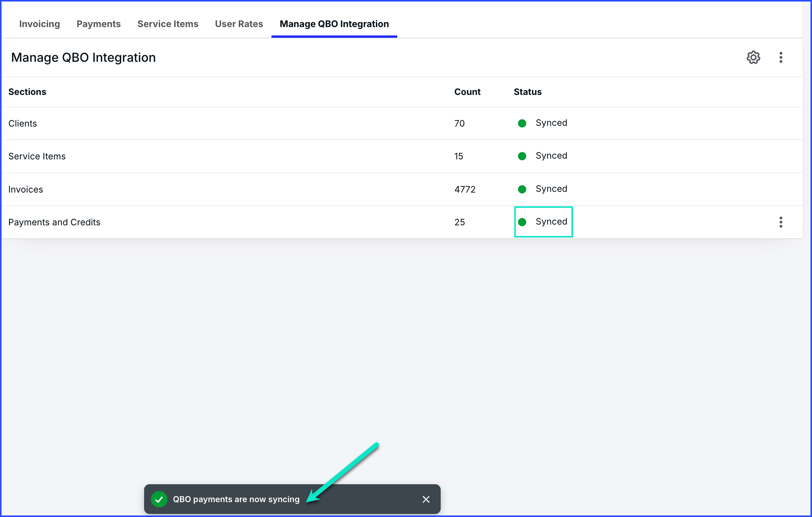Click the Clients section row
Viewport: 812px width, 517px height.
[x=402, y=124]
